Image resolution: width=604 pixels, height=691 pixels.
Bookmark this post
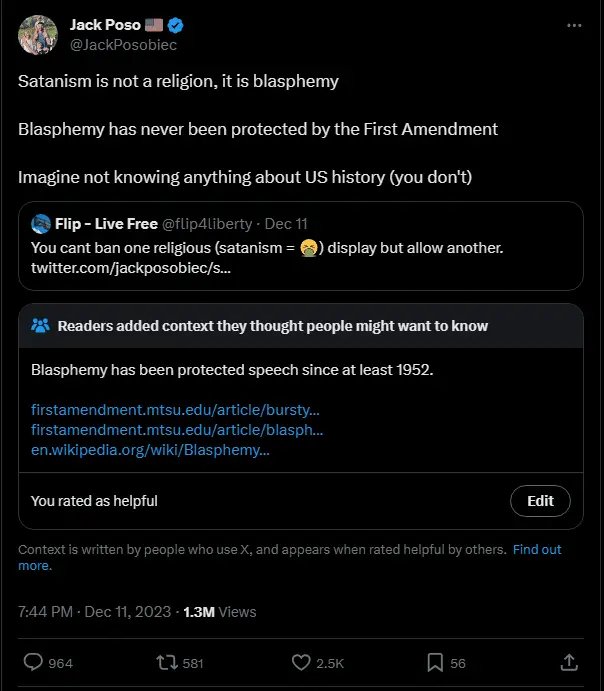click(436, 662)
